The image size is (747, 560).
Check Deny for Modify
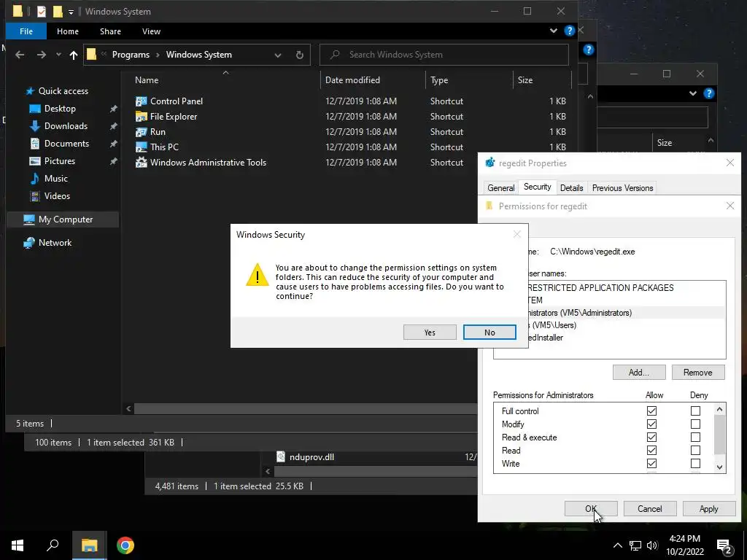[x=695, y=424]
